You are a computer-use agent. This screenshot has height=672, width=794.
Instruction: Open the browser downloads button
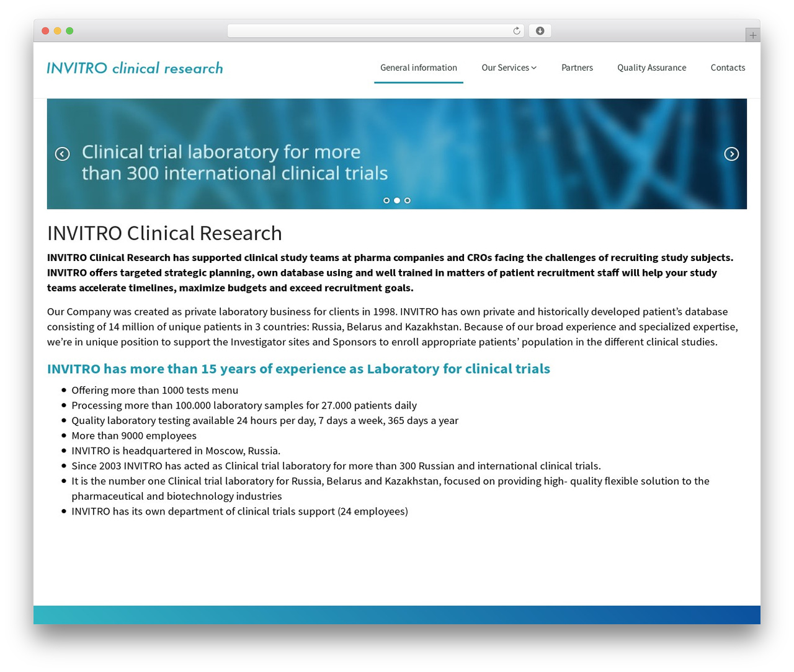pyautogui.click(x=540, y=31)
